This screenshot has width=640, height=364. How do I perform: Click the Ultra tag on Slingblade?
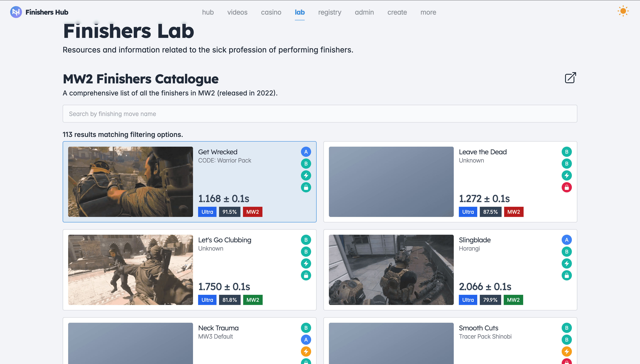pyautogui.click(x=468, y=300)
